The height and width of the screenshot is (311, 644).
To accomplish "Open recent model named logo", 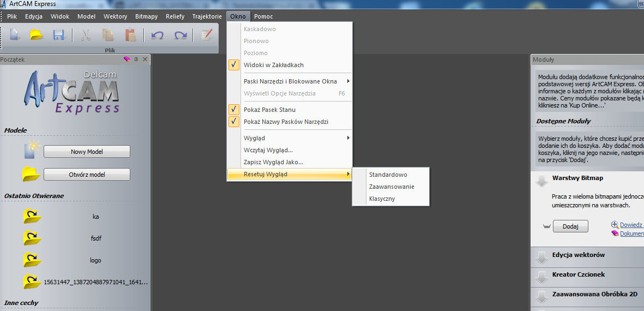I will [x=95, y=260].
